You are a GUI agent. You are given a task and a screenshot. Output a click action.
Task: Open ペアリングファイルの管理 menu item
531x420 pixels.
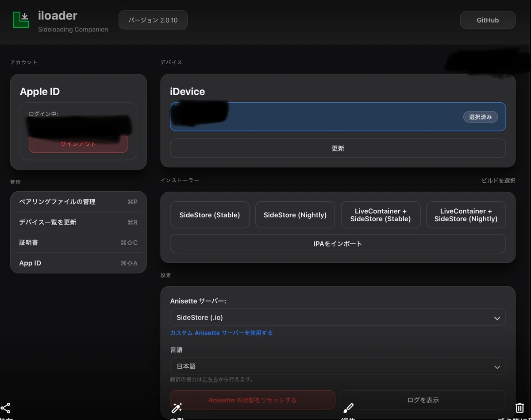[78, 202]
